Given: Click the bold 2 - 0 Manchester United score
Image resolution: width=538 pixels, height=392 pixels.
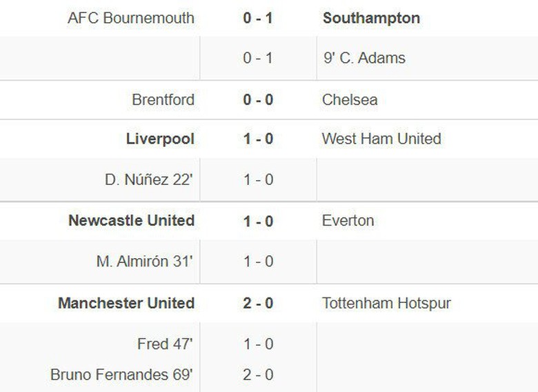Looking at the screenshot, I should (x=258, y=303).
